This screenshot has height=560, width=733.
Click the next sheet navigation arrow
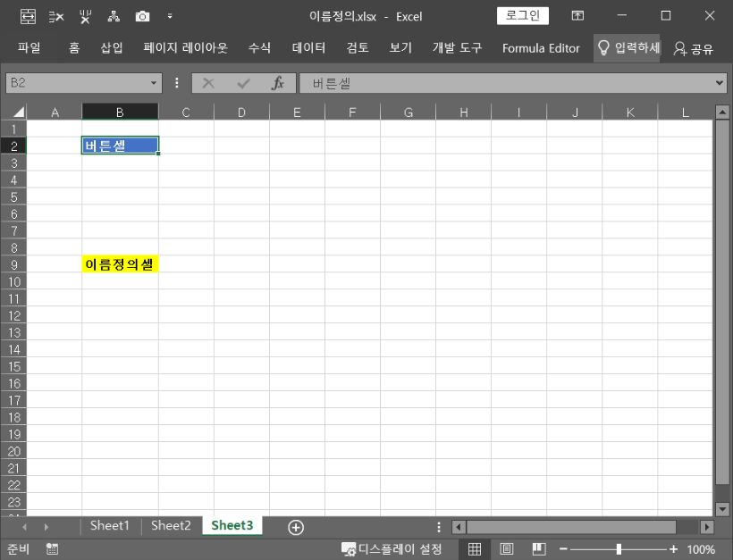(x=46, y=527)
